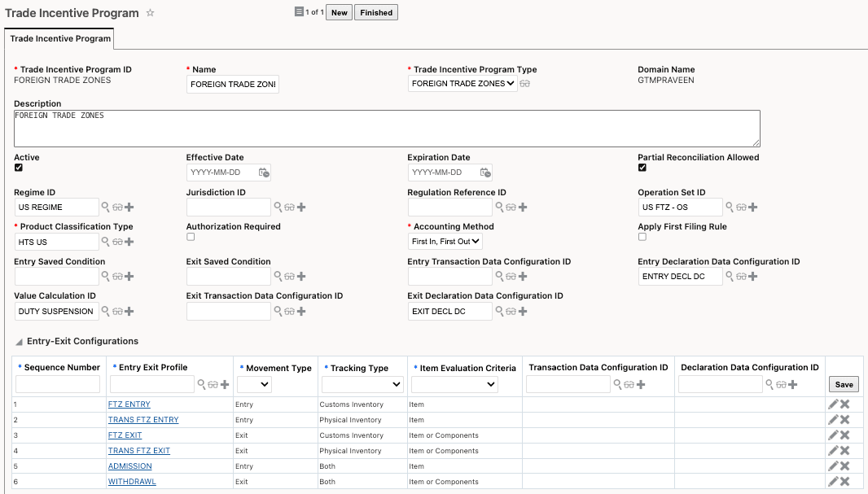Search Entry Saved Condition magnifier icon
868x494 pixels.
pos(105,276)
